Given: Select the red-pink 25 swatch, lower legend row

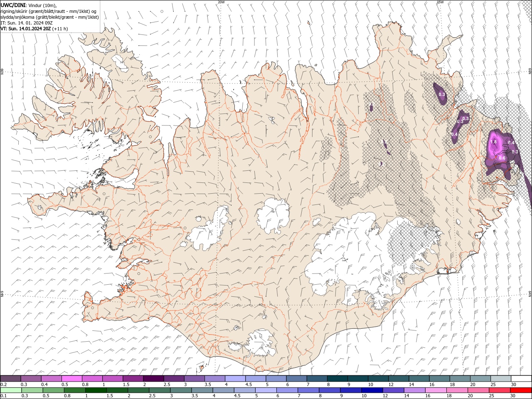Looking at the screenshot, I should [x=500, y=390].
